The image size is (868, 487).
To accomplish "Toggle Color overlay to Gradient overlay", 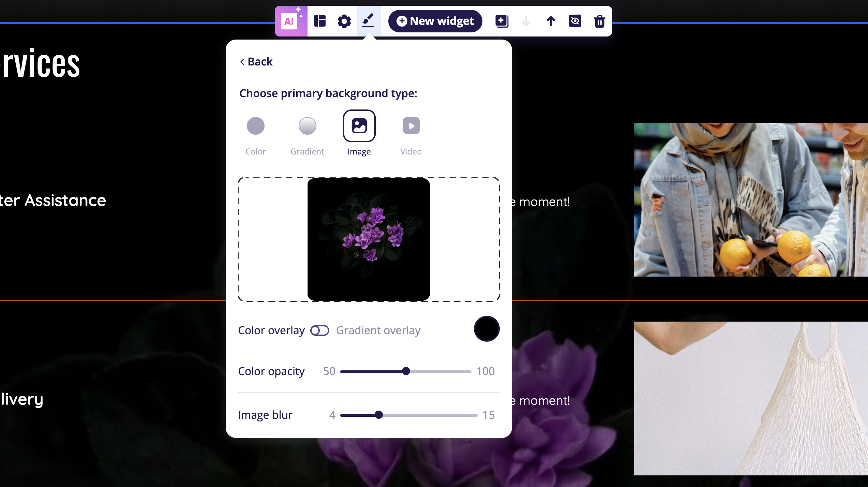I will [x=319, y=330].
